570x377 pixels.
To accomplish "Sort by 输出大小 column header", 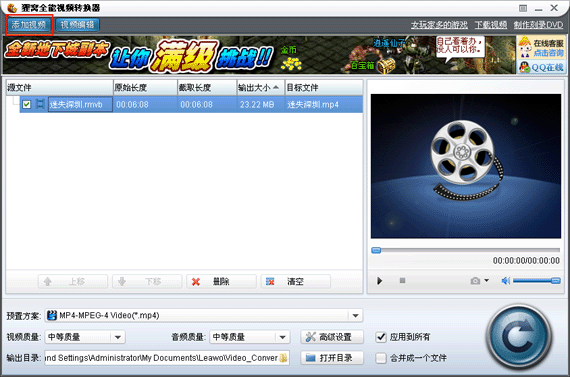I will [x=260, y=88].
